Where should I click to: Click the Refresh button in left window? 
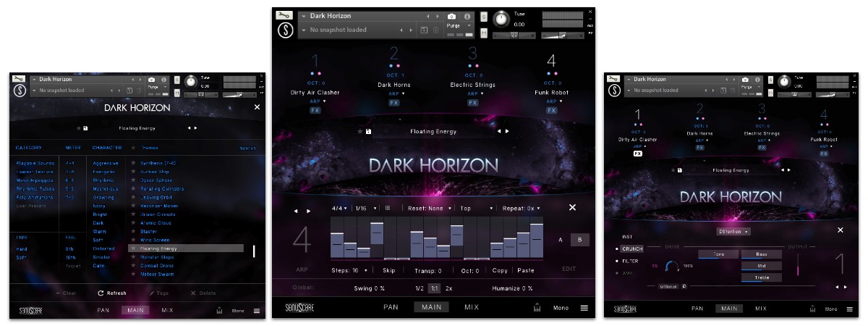pyautogui.click(x=111, y=293)
